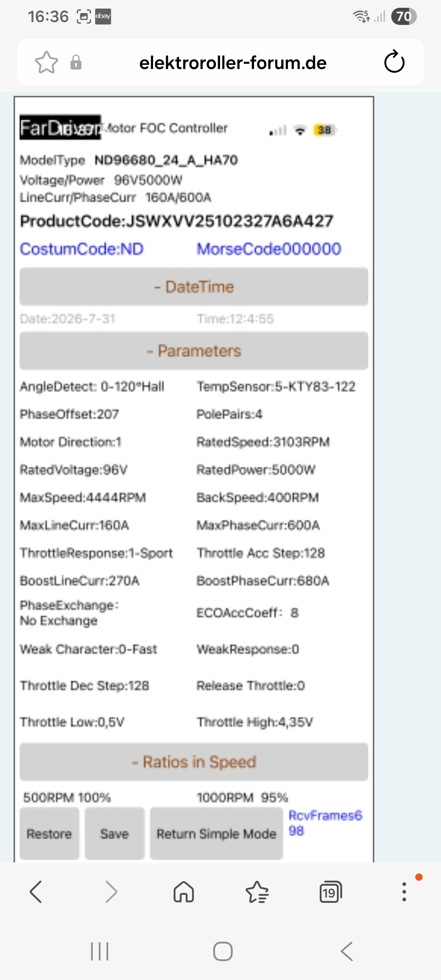Reload the page with the refresh icon
Screen dimensions: 441x980
pos(394,62)
